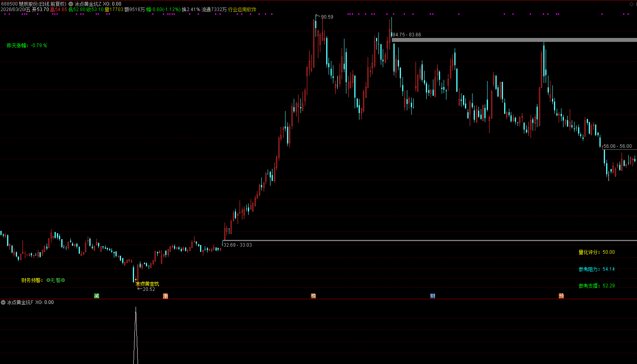Open the 冰点黄金坑Z indicator dropdown arrow
637x364 pixels.
71,4
